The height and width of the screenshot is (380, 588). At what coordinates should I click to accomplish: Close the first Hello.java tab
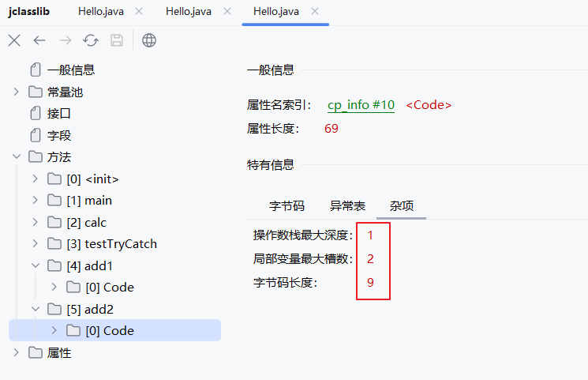click(139, 11)
